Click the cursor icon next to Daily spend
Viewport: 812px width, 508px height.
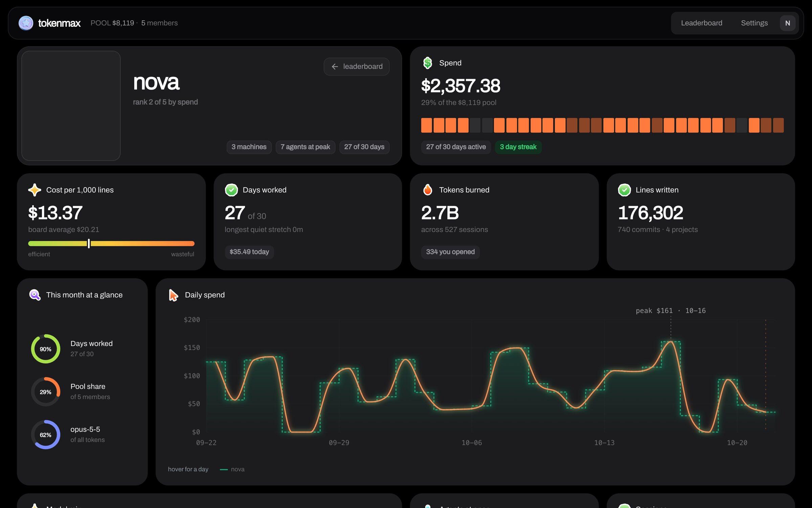173,295
